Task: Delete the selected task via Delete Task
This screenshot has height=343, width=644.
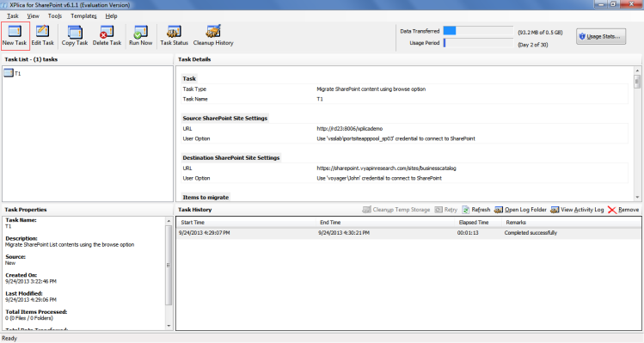Action: (x=107, y=35)
